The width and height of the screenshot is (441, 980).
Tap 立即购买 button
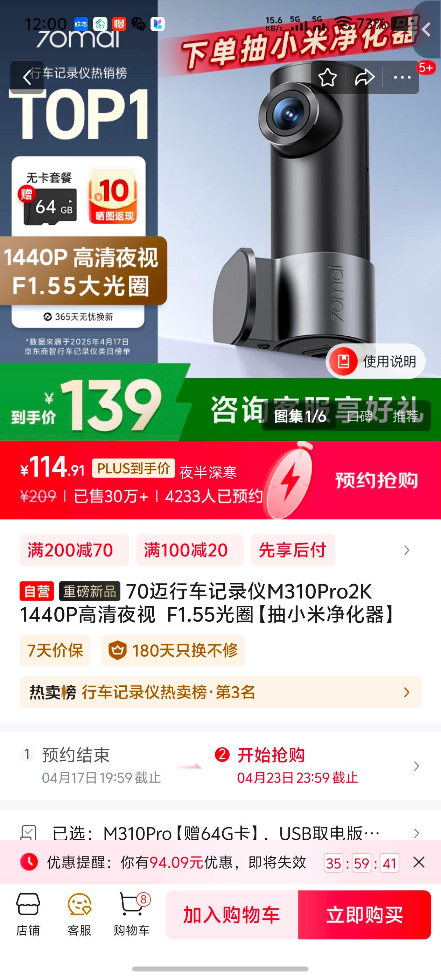point(364,915)
